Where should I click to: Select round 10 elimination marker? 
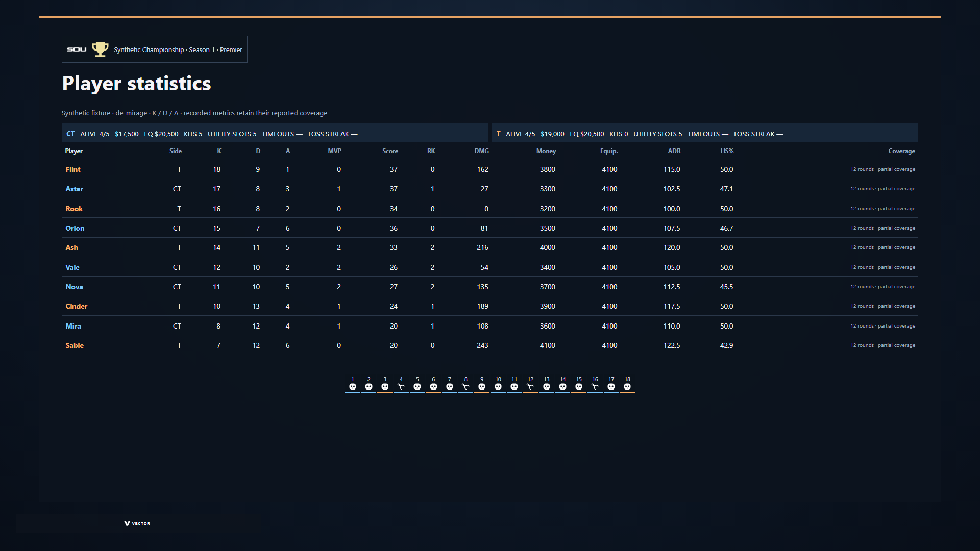pyautogui.click(x=498, y=387)
